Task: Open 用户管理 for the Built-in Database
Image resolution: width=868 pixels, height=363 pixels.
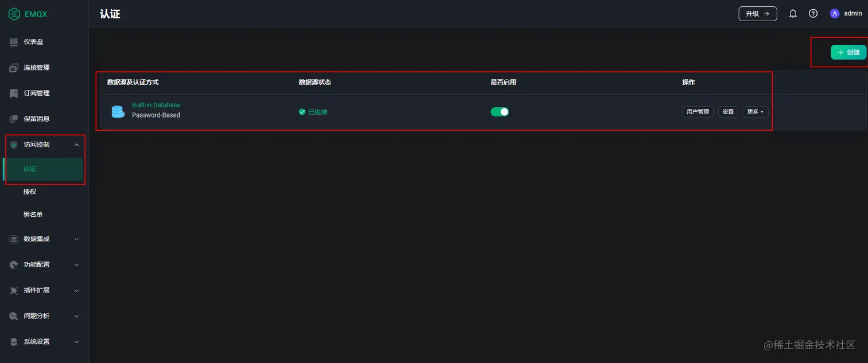Action: pyautogui.click(x=697, y=112)
